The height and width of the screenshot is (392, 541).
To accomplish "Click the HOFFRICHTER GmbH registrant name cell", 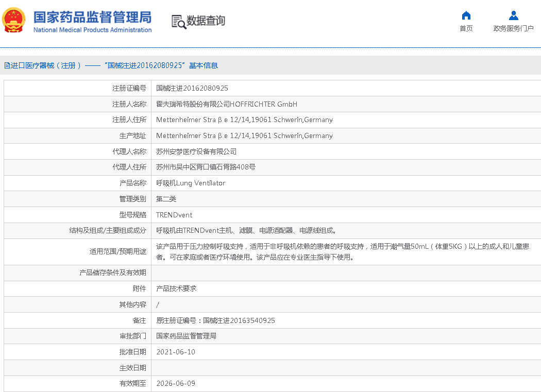I will (227, 104).
